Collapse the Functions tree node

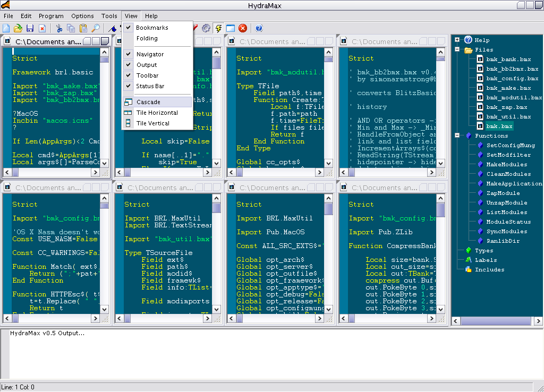pos(457,136)
